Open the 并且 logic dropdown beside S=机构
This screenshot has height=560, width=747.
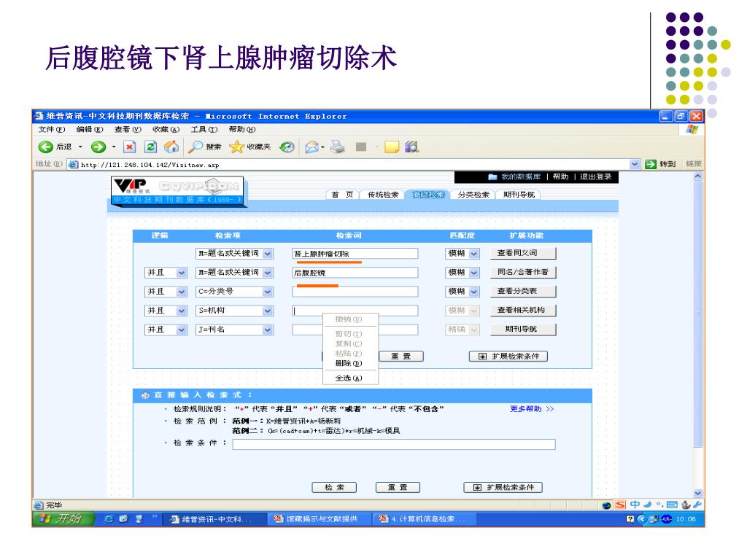click(x=182, y=311)
